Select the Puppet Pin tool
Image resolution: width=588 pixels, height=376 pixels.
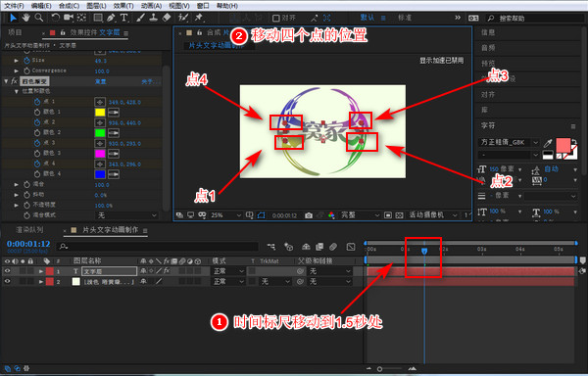199,18
